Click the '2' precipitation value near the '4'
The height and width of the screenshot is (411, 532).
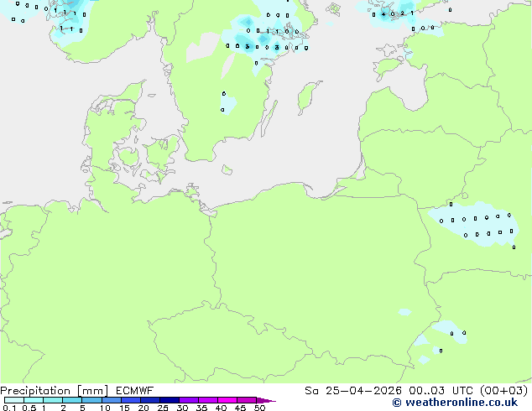tap(403, 13)
